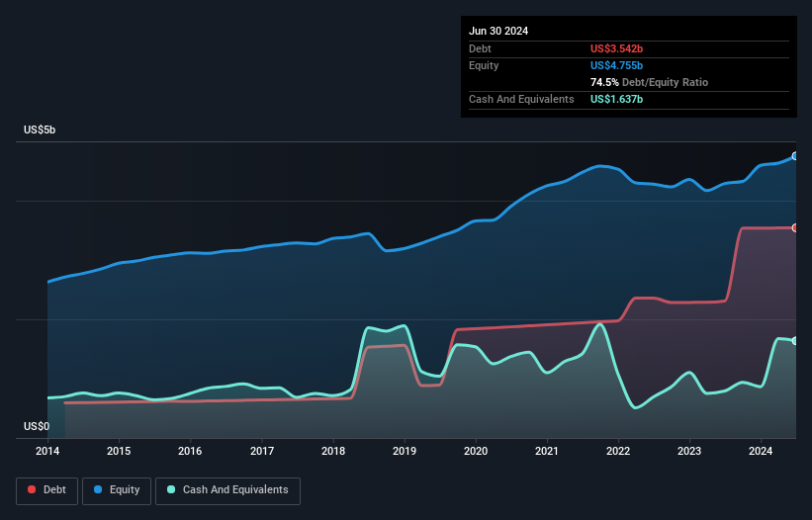
Task: Click the US$1.637b cash value
Action: [x=616, y=99]
